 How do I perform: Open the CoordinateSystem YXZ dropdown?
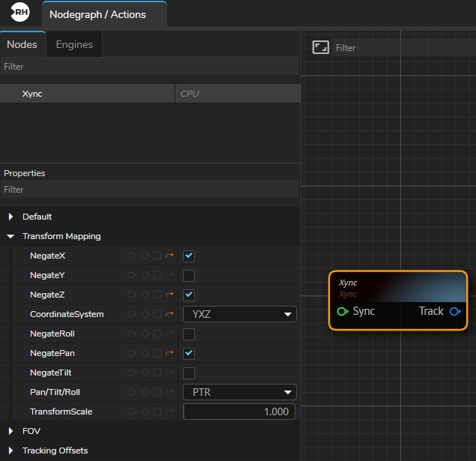(240, 314)
